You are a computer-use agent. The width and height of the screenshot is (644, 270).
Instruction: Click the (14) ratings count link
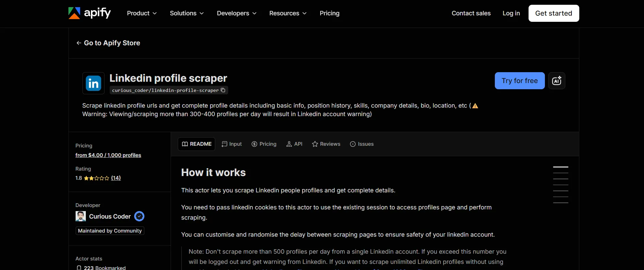(x=116, y=178)
